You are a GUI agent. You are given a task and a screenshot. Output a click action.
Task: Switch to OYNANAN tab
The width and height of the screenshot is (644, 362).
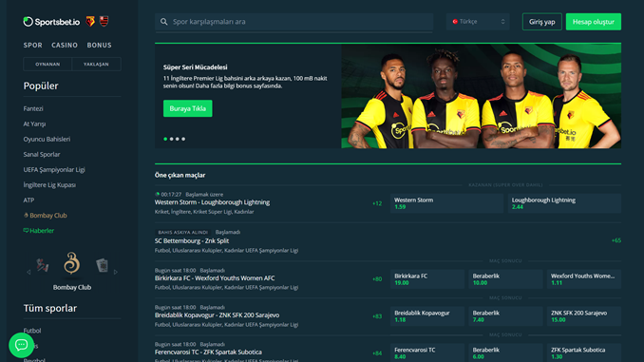click(47, 64)
